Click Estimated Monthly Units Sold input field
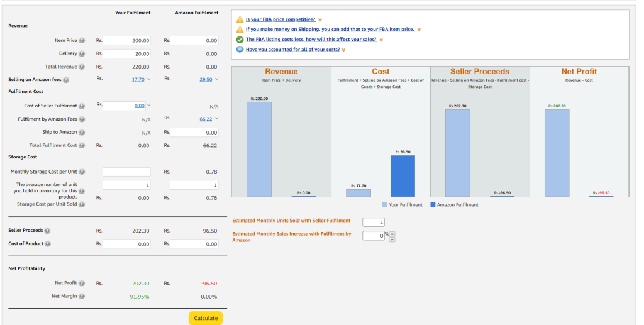Image resolution: width=644 pixels, height=325 pixels. click(x=374, y=223)
